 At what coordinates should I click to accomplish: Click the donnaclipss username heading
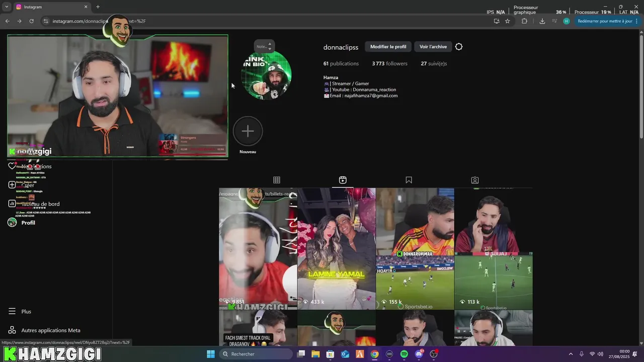point(341,47)
